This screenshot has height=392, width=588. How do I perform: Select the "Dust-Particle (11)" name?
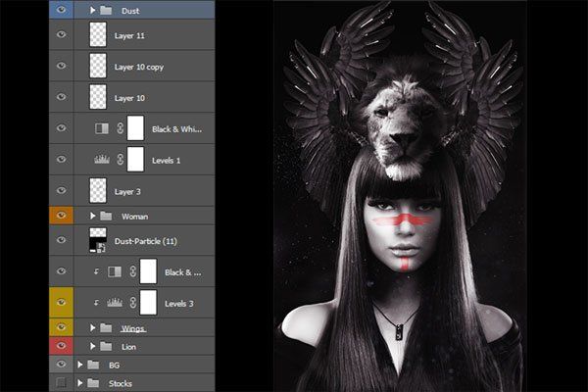click(x=146, y=241)
